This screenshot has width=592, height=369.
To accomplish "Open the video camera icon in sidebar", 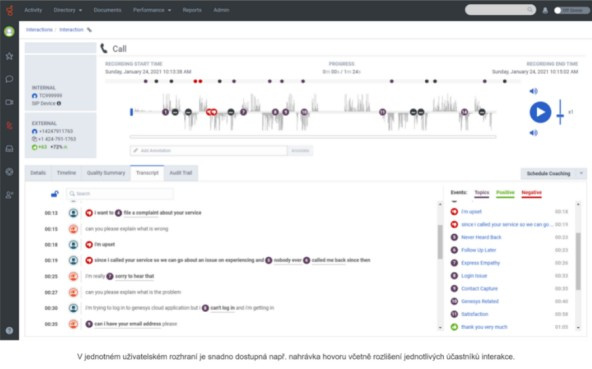I will [x=9, y=102].
